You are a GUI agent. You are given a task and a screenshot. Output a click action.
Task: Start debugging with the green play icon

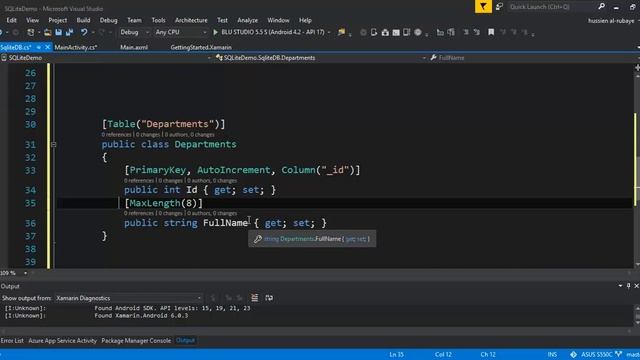[216, 32]
